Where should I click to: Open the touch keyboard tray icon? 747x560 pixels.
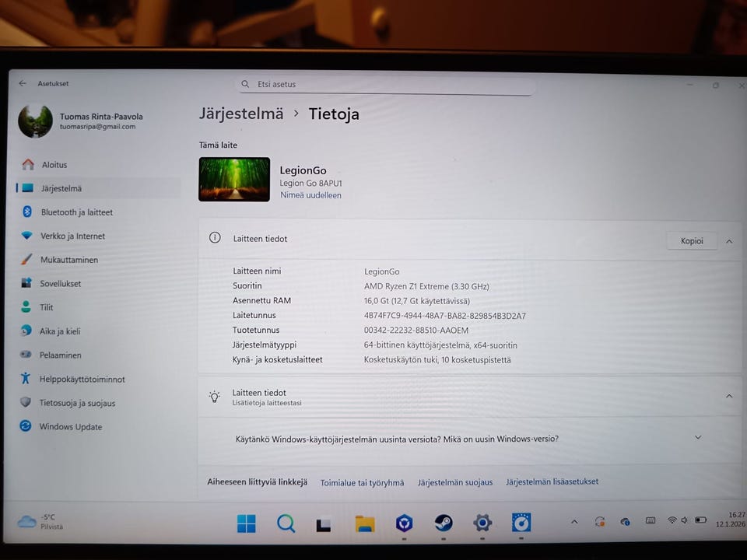coord(651,521)
